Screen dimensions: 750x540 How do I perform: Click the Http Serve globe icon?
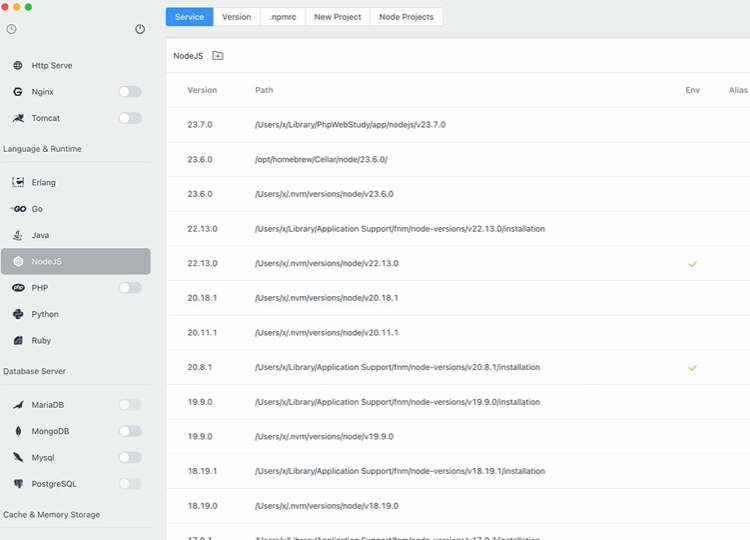(18, 66)
